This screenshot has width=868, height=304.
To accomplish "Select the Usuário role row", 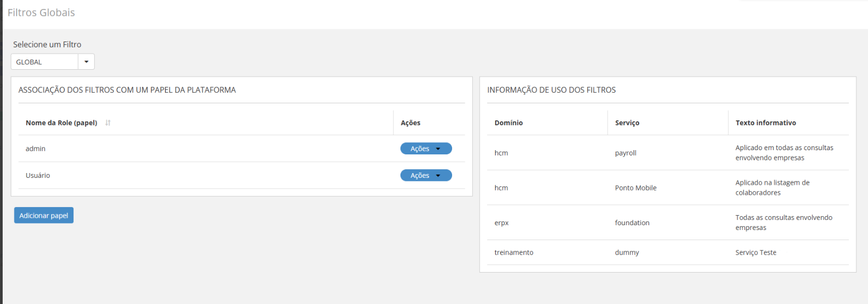I will click(x=38, y=176).
